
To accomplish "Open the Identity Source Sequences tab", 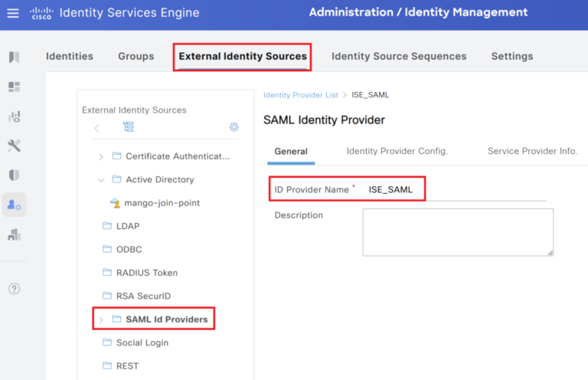I will pyautogui.click(x=399, y=56).
